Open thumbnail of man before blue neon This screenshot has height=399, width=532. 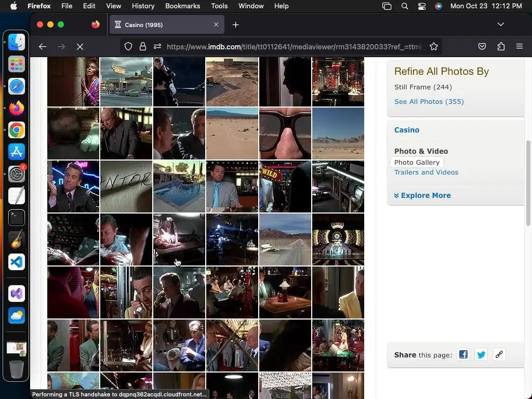coord(73,187)
